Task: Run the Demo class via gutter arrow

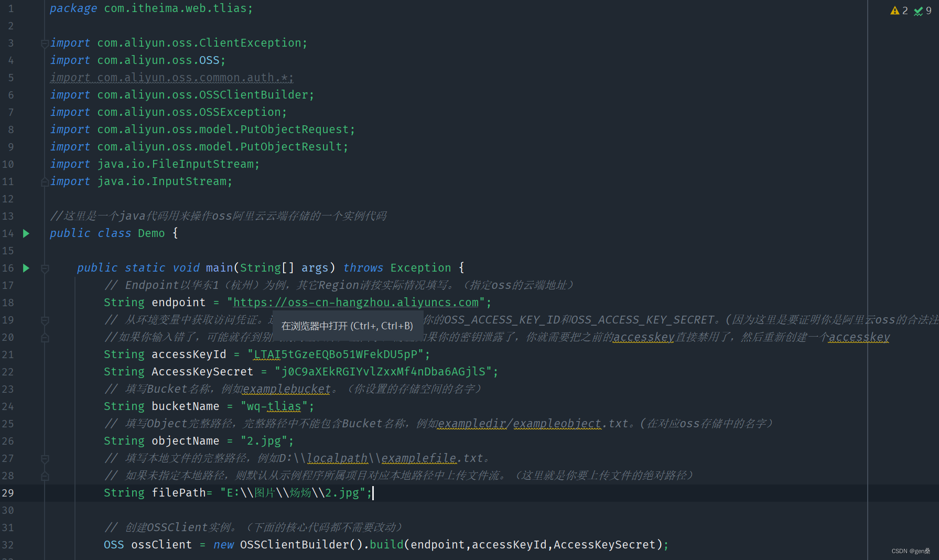Action: (x=26, y=233)
